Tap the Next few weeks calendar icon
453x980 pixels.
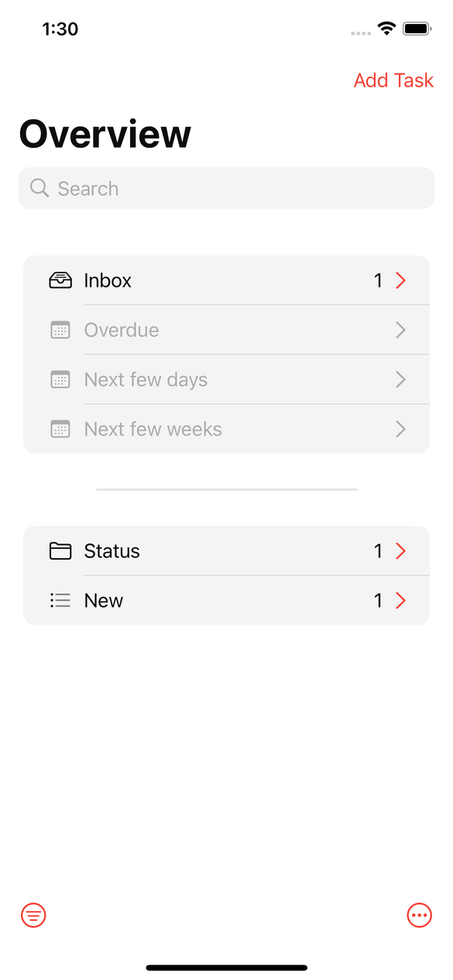(60, 429)
